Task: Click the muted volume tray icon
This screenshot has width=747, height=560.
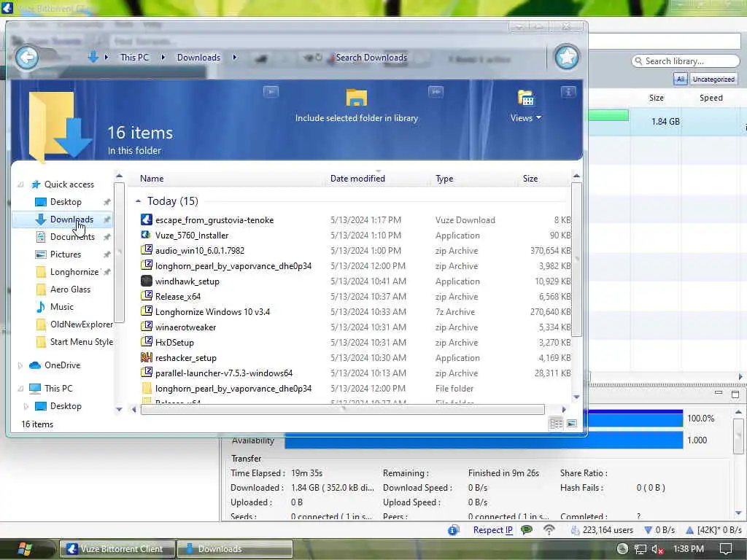Action: click(658, 549)
